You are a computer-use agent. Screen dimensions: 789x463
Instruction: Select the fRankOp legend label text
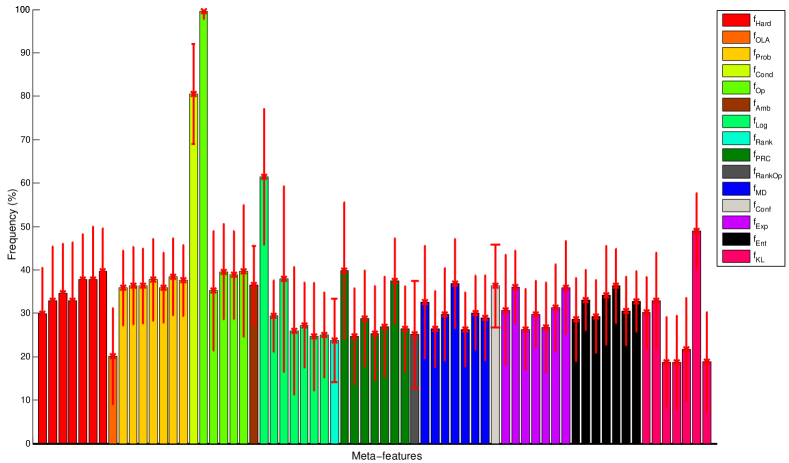768,173
